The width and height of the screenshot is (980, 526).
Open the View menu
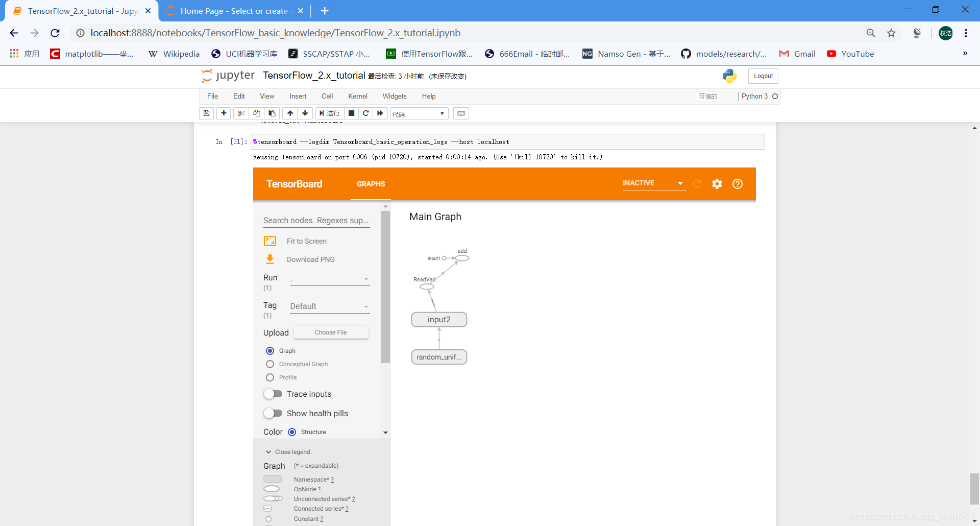coord(267,96)
